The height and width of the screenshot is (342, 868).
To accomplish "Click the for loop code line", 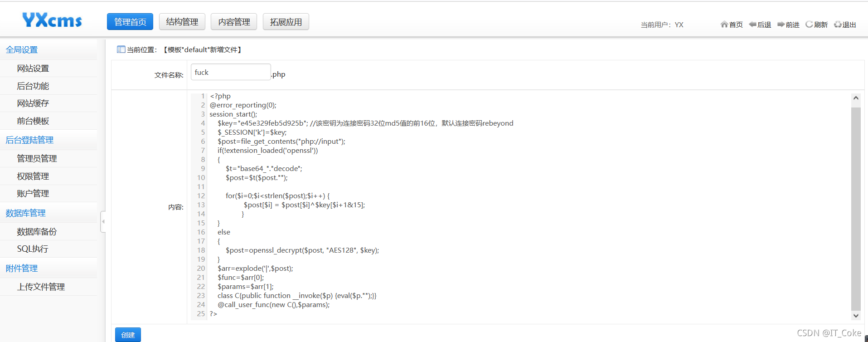I will click(x=278, y=196).
